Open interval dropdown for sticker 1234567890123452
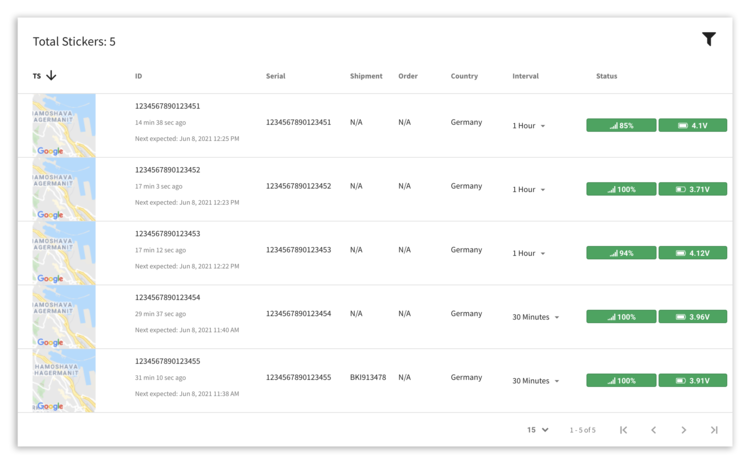750x464 pixels. click(529, 189)
